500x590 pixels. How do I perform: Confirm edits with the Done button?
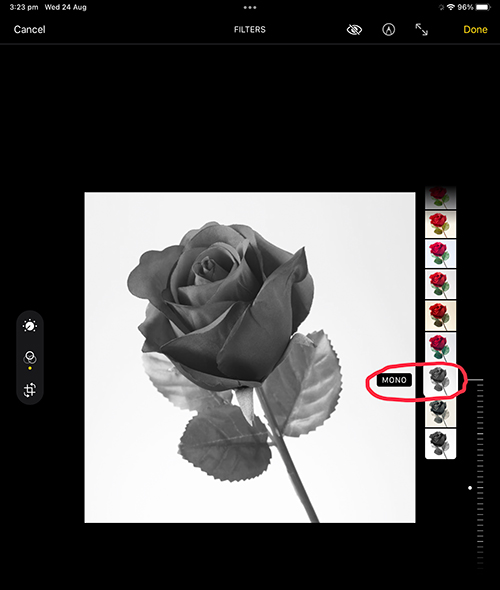475,29
